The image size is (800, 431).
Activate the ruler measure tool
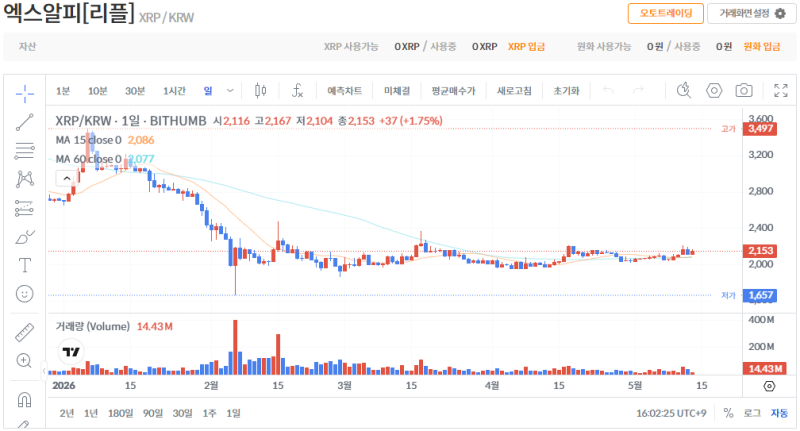click(24, 332)
